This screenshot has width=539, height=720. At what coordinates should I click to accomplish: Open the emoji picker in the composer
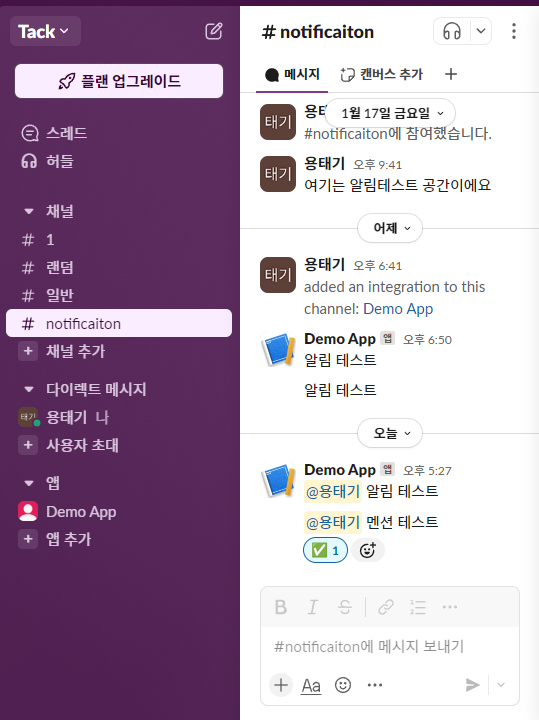[343, 685]
